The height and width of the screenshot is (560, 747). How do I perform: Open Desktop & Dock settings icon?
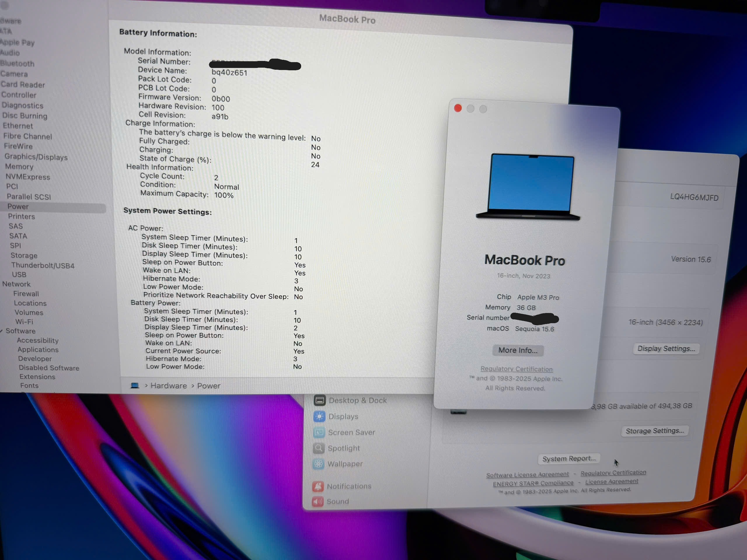320,400
